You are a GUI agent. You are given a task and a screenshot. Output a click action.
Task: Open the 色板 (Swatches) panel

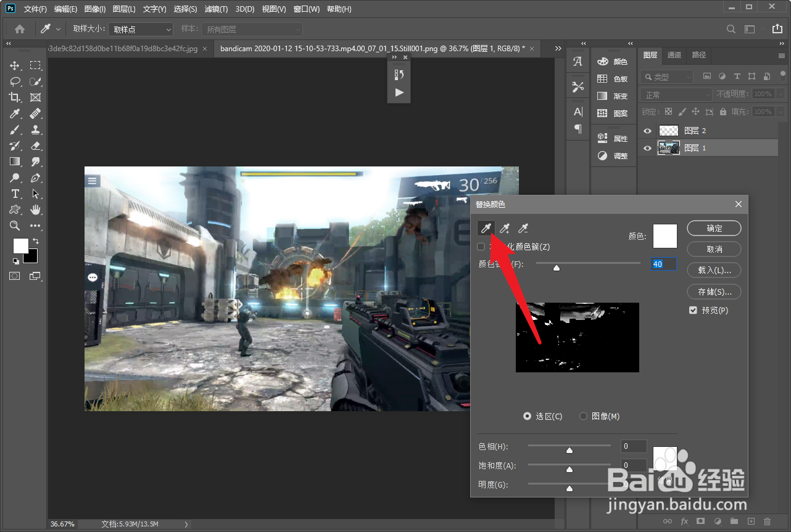(x=613, y=79)
